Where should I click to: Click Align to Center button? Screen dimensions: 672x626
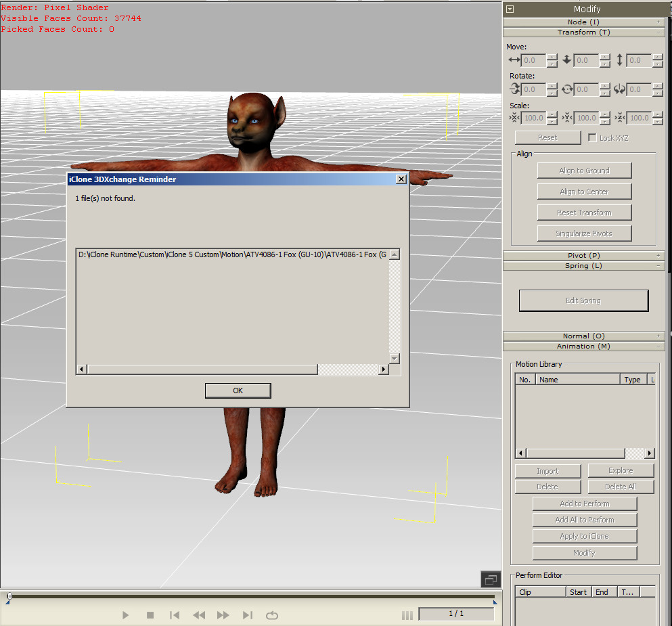click(x=584, y=192)
